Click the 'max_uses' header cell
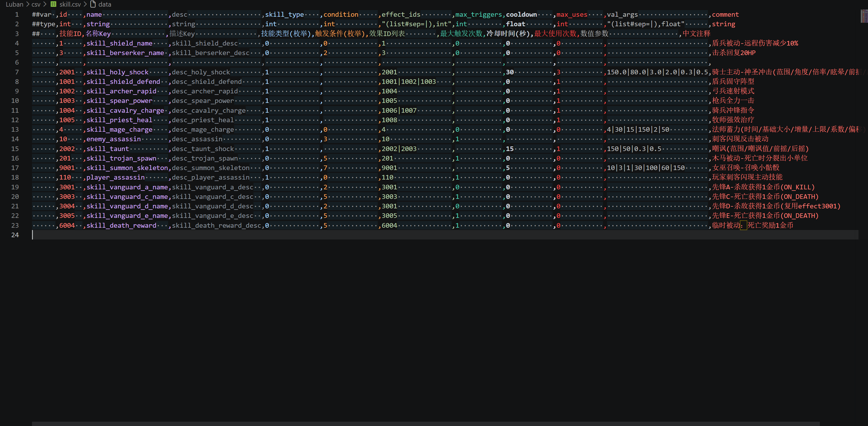868x426 pixels. coord(572,14)
